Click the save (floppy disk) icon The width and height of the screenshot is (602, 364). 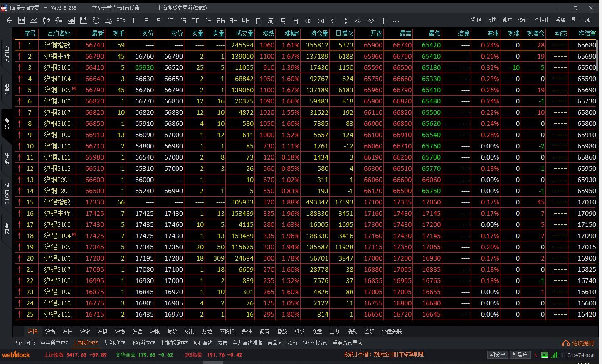84,20
